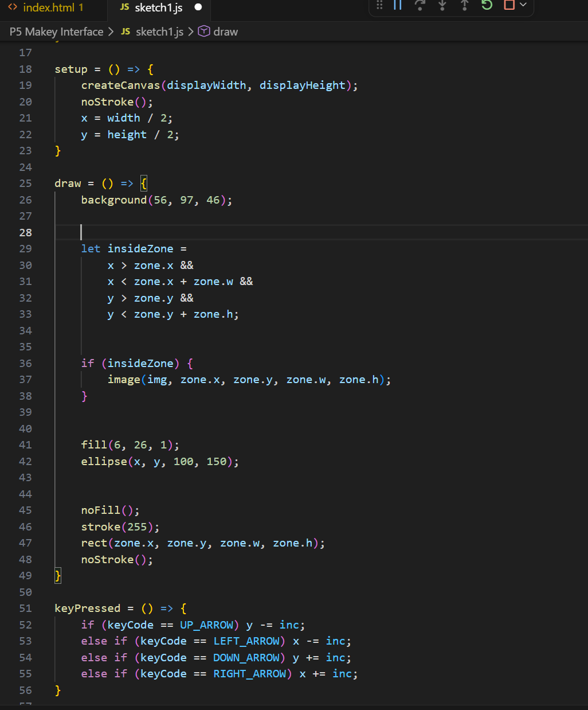The image size is (588, 710).
Task: Click the JS icon on sketch1.js tab
Action: 124,7
